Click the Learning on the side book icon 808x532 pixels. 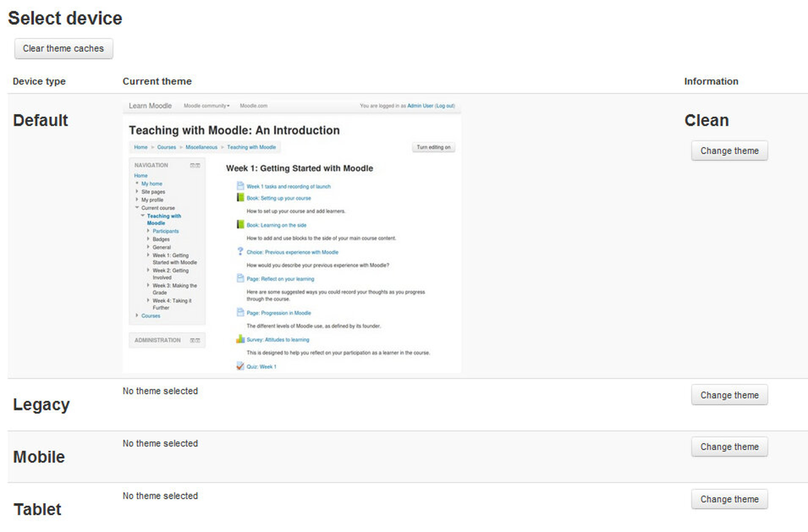point(240,225)
